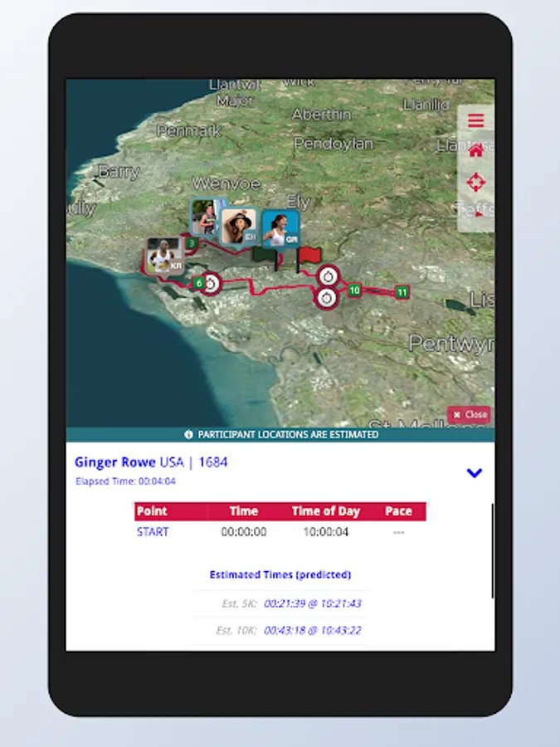Tap the red finish flag

pos(309,258)
